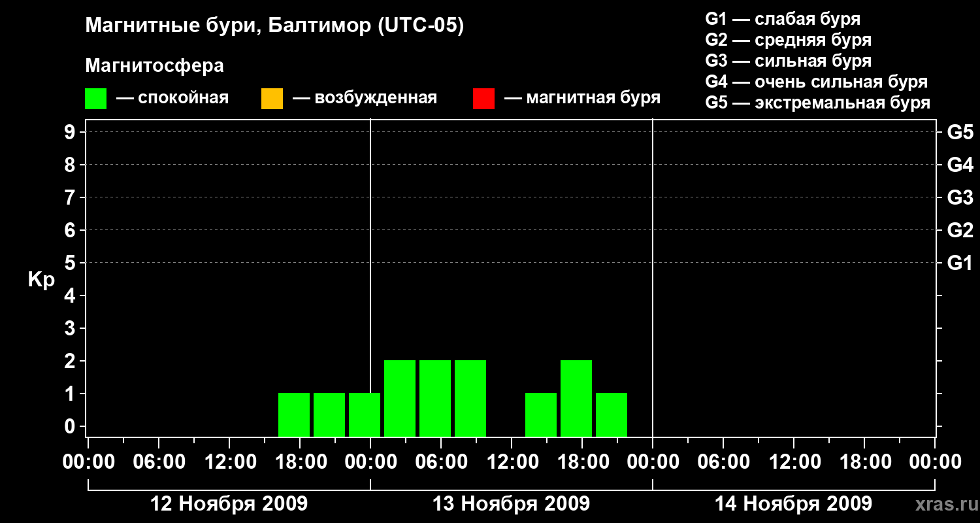Click the green bar above 18:00 on 12 November

pyautogui.click(x=294, y=414)
